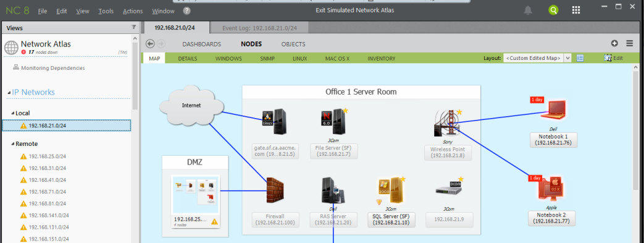This screenshot has height=243, width=644.
Task: Select the SQL Server (SF) icon
Action: [x=390, y=190]
